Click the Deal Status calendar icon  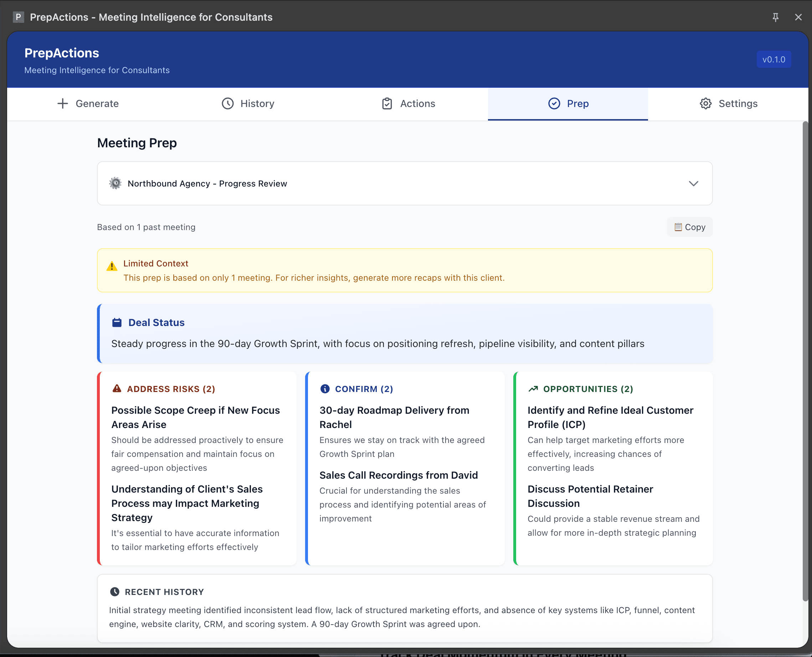point(117,322)
